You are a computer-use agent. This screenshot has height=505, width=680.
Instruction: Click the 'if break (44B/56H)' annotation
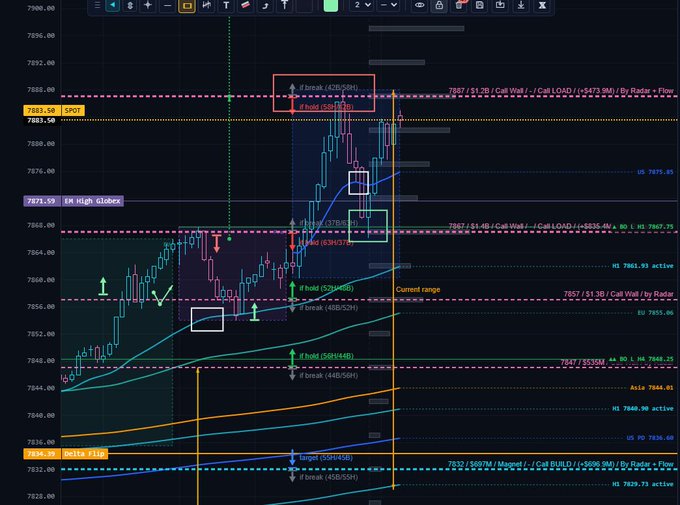pyautogui.click(x=328, y=375)
